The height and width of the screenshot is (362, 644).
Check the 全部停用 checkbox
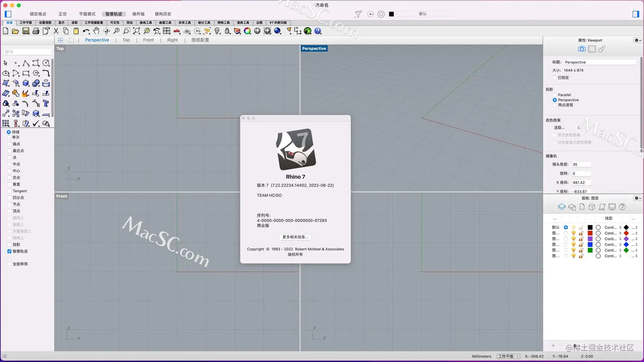(9, 264)
